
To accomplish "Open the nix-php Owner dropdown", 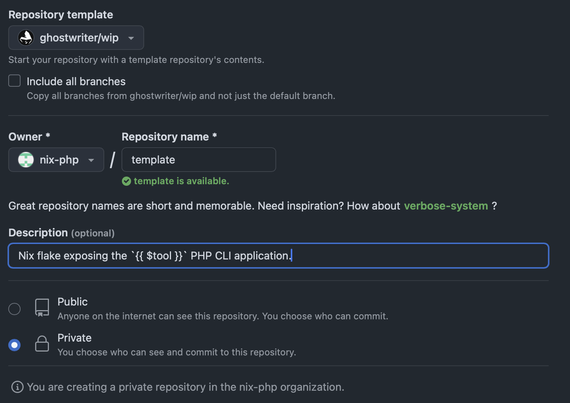I will tap(56, 160).
